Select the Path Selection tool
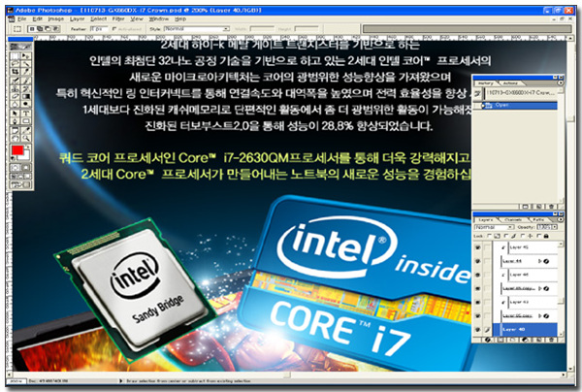This screenshot has height=392, width=582. click(15, 113)
